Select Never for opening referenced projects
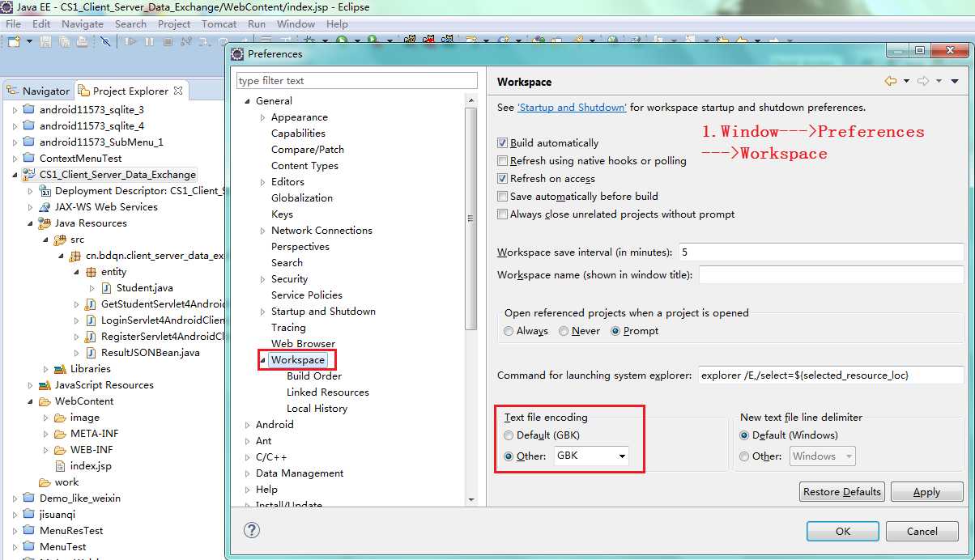This screenshot has height=560, width=975. tap(564, 331)
